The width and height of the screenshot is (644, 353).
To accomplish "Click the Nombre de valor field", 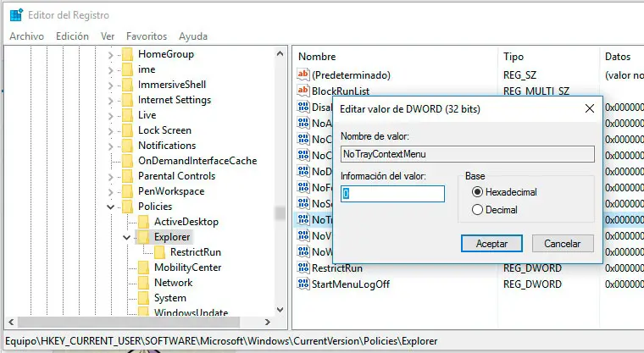I will pos(468,154).
